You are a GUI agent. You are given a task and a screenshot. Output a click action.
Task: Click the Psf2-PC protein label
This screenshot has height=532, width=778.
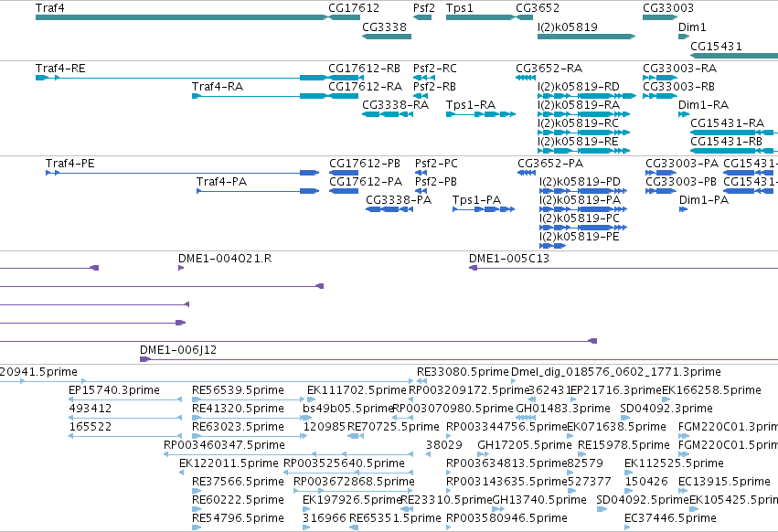tap(436, 164)
